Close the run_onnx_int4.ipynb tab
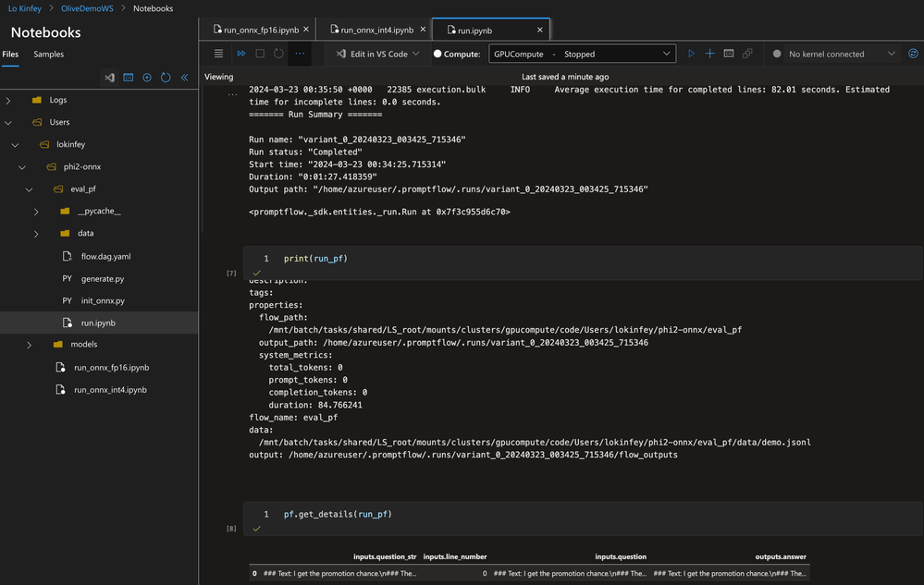This screenshot has height=585, width=924. (423, 30)
